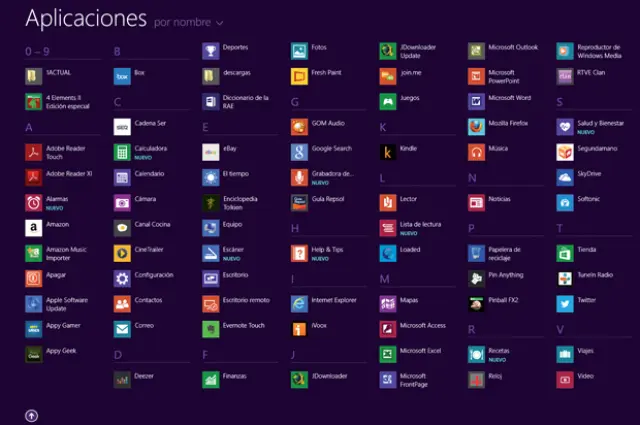Open the 'por nombre' sort dropdown

pos(182,21)
